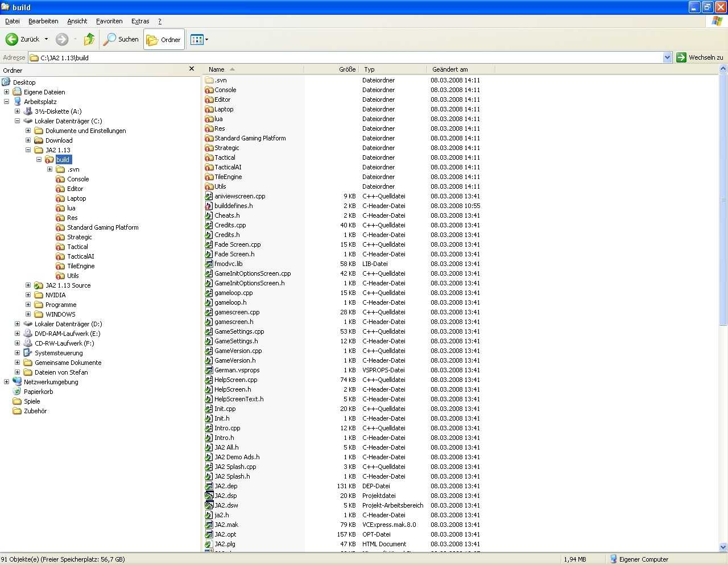Expand the JA2 1.13 Source folder
This screenshot has height=565, width=728.
click(x=28, y=285)
